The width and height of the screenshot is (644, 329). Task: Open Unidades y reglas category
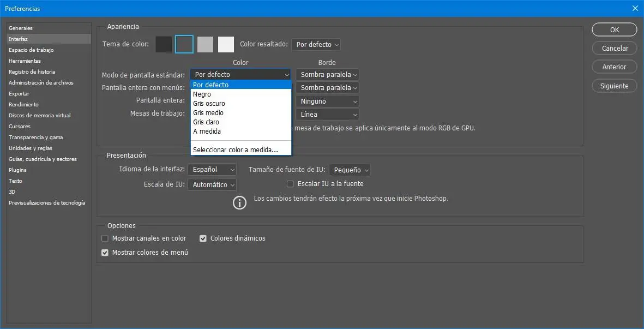tap(49, 148)
